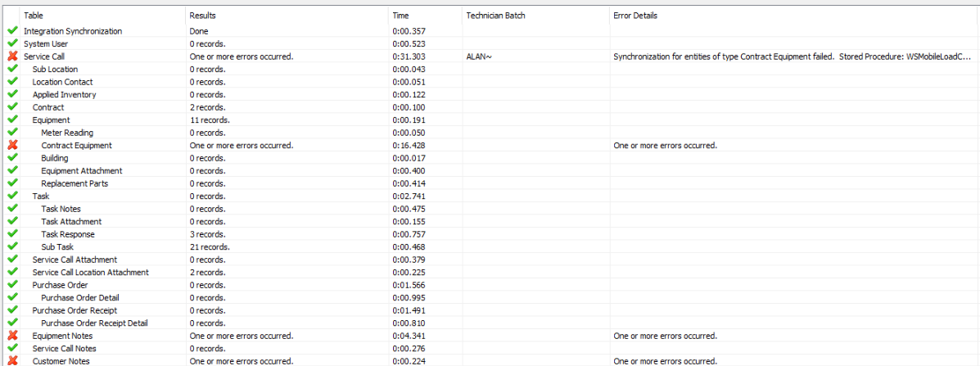Click the green check icon beside Purchase Order
980x366 pixels.
[x=11, y=285]
